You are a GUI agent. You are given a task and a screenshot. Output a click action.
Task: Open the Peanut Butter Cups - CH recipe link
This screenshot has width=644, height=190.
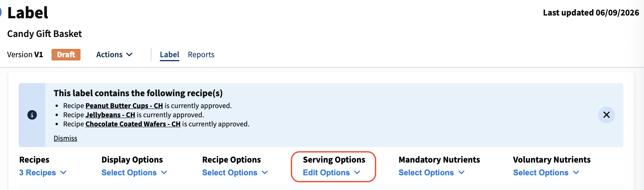[x=124, y=106]
